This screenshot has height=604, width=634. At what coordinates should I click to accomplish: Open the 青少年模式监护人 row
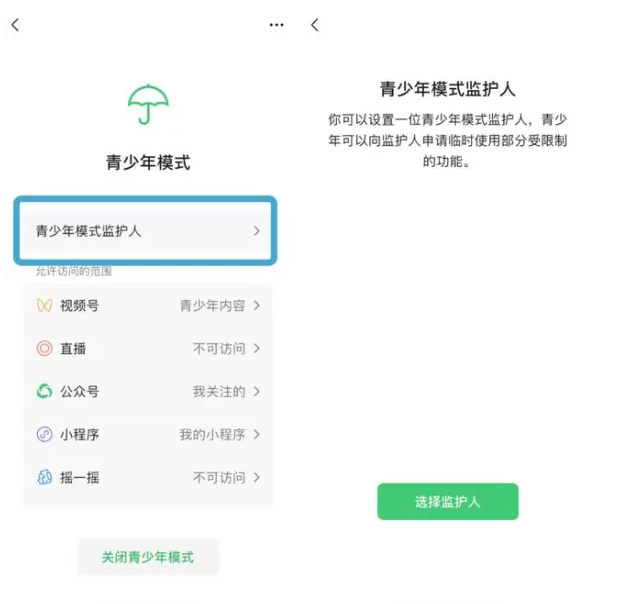[145, 231]
